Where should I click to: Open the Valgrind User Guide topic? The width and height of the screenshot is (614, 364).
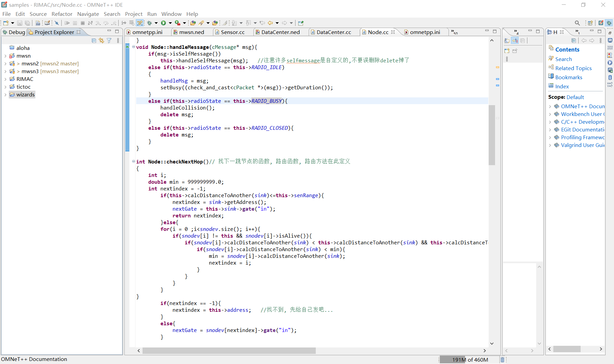point(583,145)
